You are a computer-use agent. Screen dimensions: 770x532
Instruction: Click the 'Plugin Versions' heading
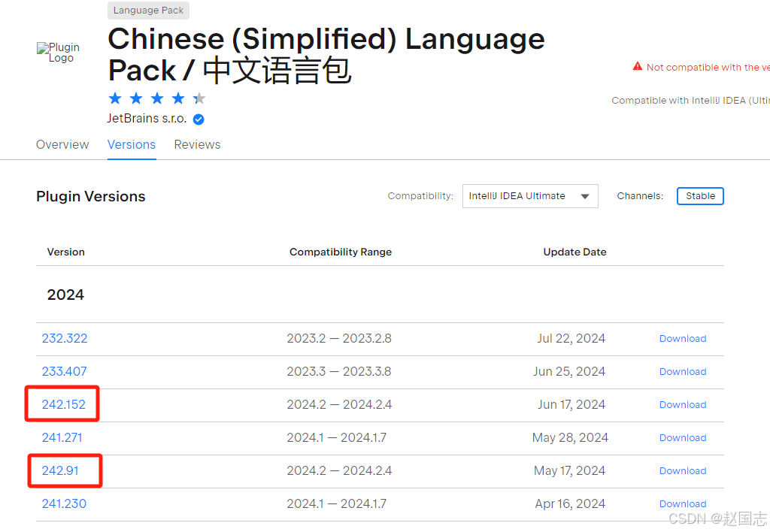pos(91,196)
